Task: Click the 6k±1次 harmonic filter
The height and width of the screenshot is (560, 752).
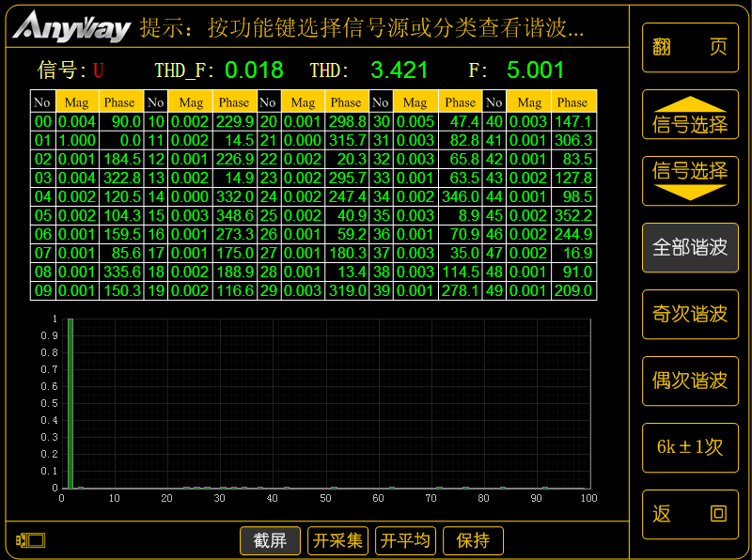Action: [x=690, y=448]
